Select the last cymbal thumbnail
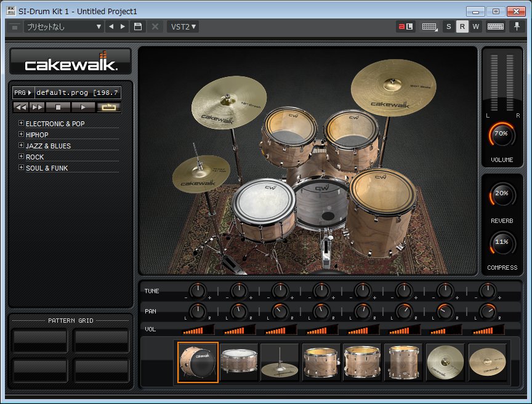Screen dimensions: 532x404 click(x=488, y=362)
